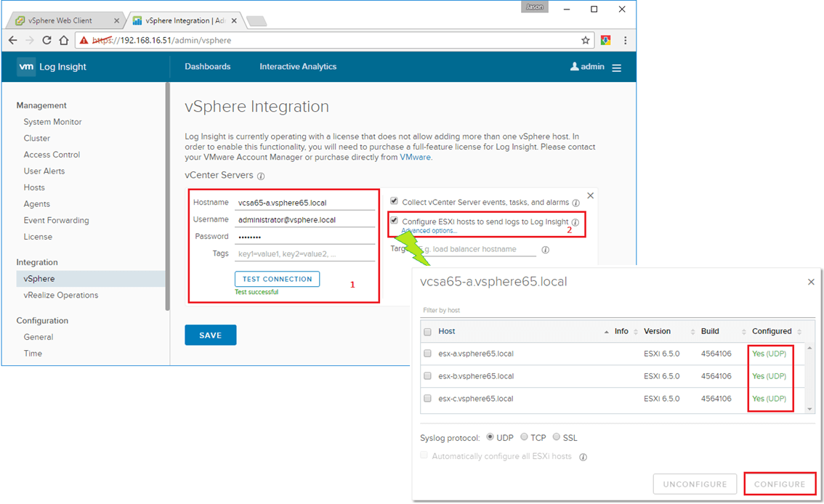
Task: Open the Agents page in the sidebar
Action: [37, 204]
